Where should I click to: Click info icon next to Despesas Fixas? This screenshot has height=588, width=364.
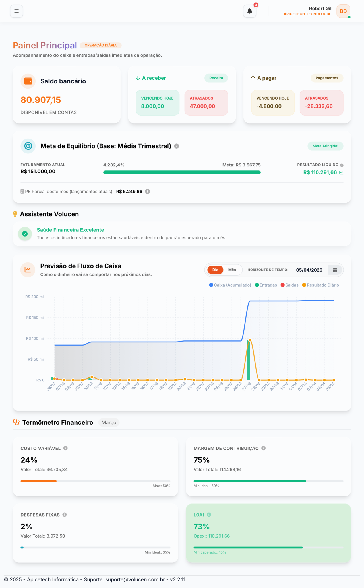pyautogui.click(x=65, y=515)
